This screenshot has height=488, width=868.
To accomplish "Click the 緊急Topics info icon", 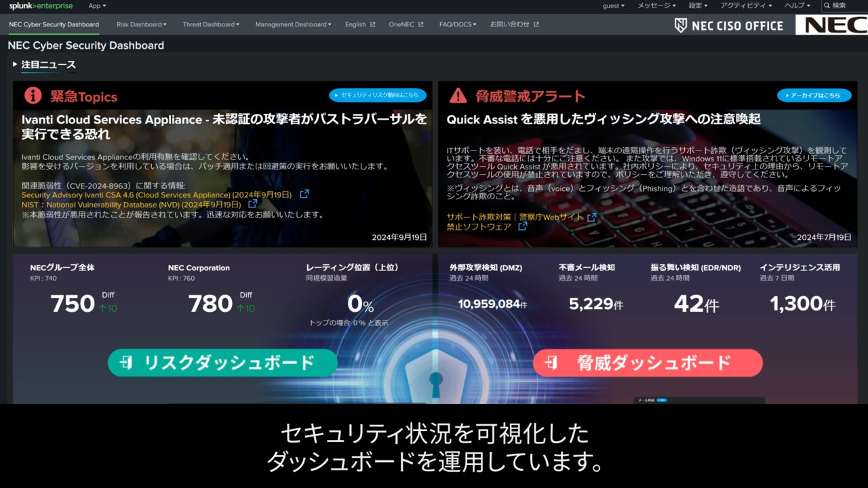I will tap(33, 96).
